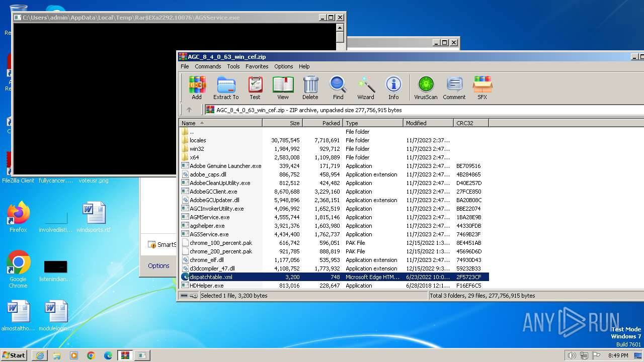Open the SFX converter tool
Viewport: 644px width, 362px height.
tap(482, 88)
